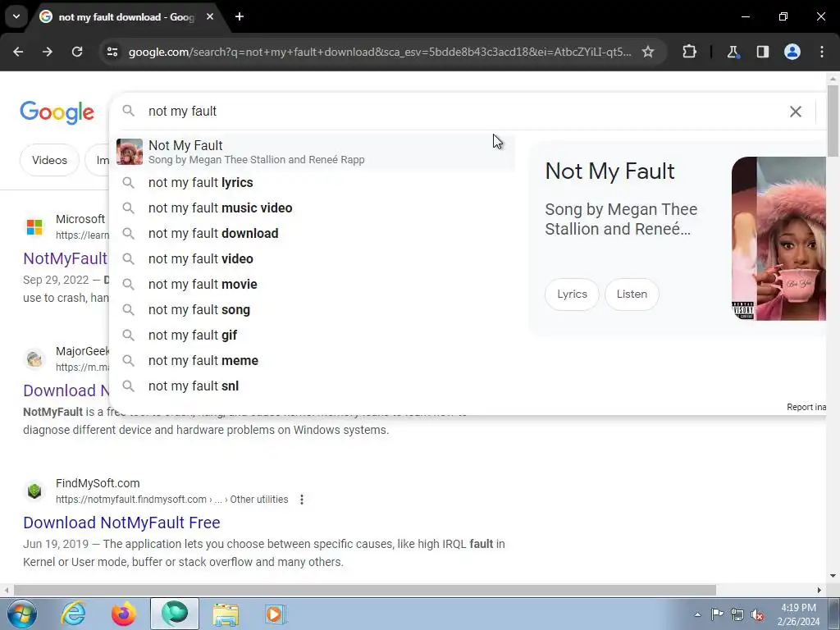Click the FindMySoft green favicon

pos(34,491)
